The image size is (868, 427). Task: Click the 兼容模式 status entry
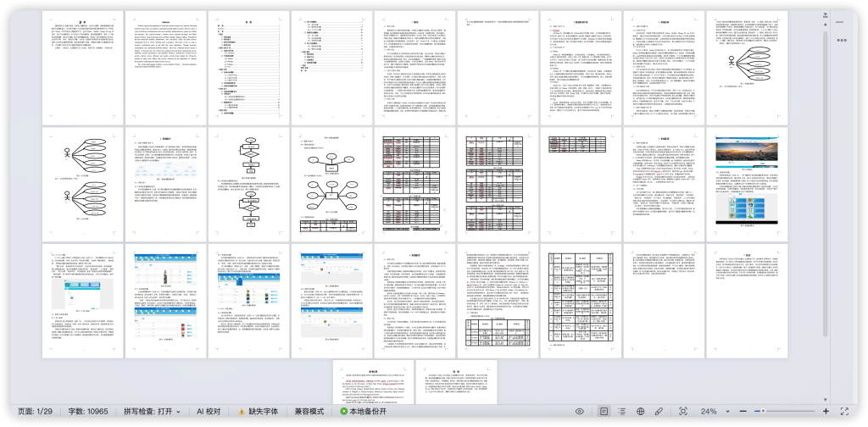(309, 412)
